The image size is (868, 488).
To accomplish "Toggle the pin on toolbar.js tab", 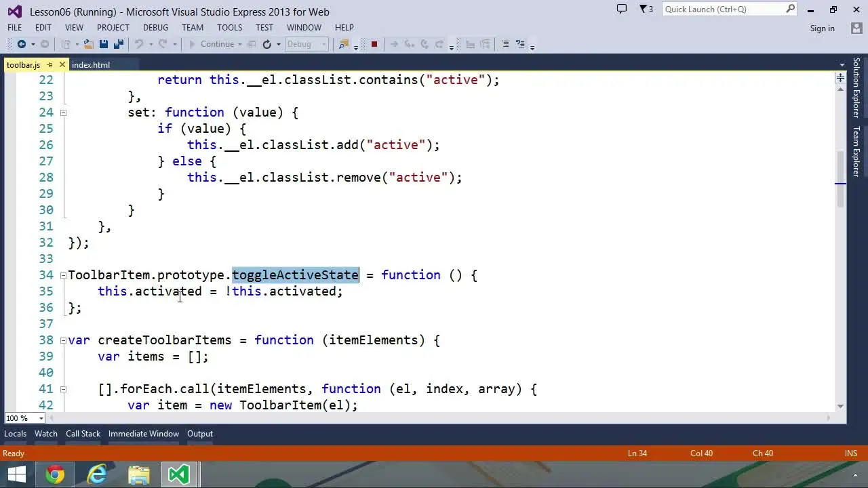I will [50, 65].
